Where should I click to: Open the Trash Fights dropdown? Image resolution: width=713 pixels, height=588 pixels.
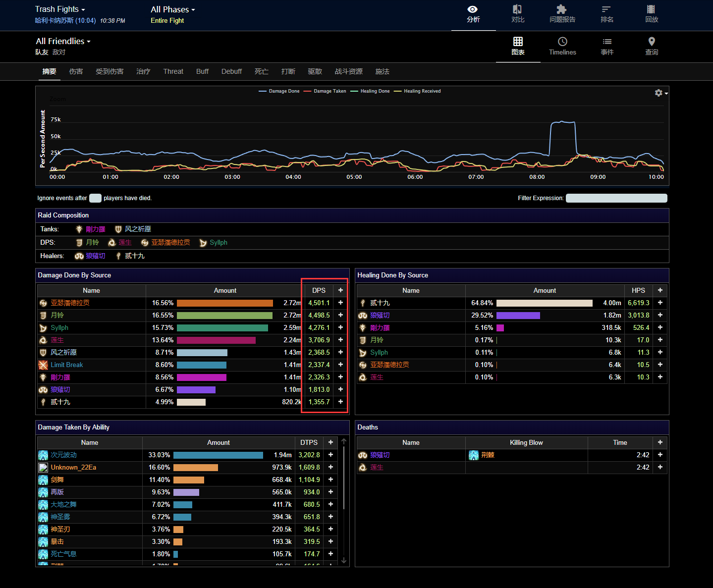[x=60, y=9]
